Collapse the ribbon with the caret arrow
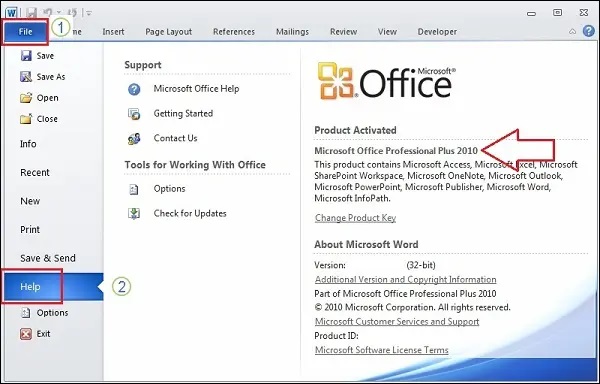Image resolution: width=600 pixels, height=384 pixels. coord(572,31)
